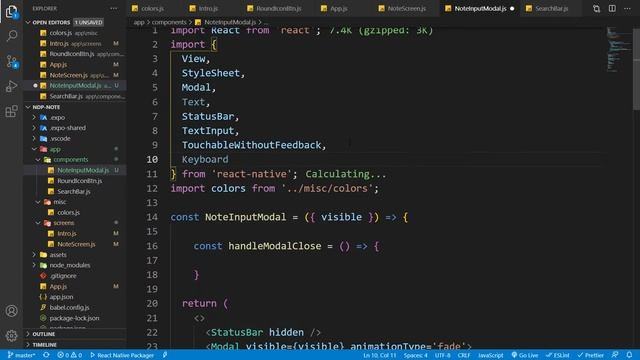The width and height of the screenshot is (640, 360).
Task: Open the Extensions view
Action: tap(11, 111)
